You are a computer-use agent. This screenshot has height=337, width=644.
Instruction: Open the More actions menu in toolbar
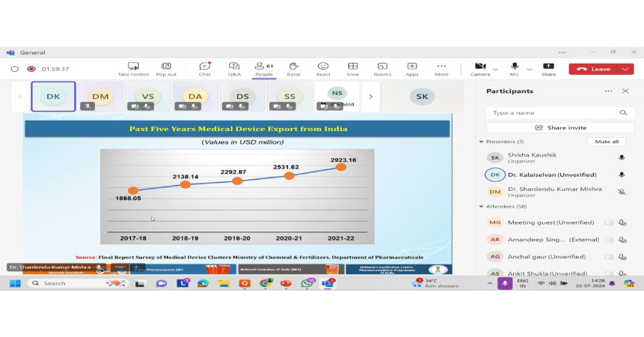click(x=441, y=67)
